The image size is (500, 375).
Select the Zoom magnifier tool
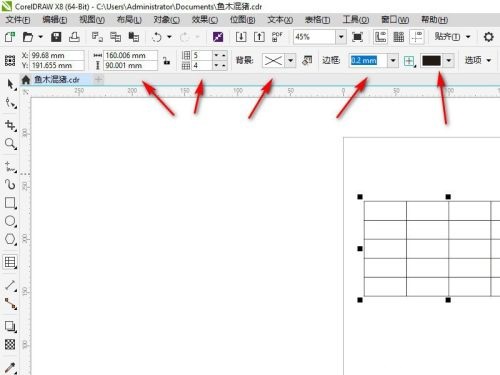click(x=10, y=144)
